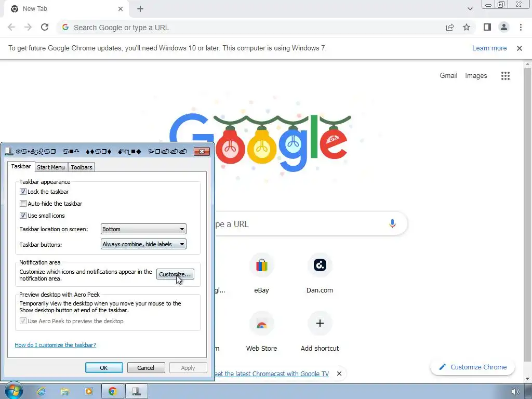The width and height of the screenshot is (532, 399).
Task: Click Customize Chrome button
Action: coord(473,367)
